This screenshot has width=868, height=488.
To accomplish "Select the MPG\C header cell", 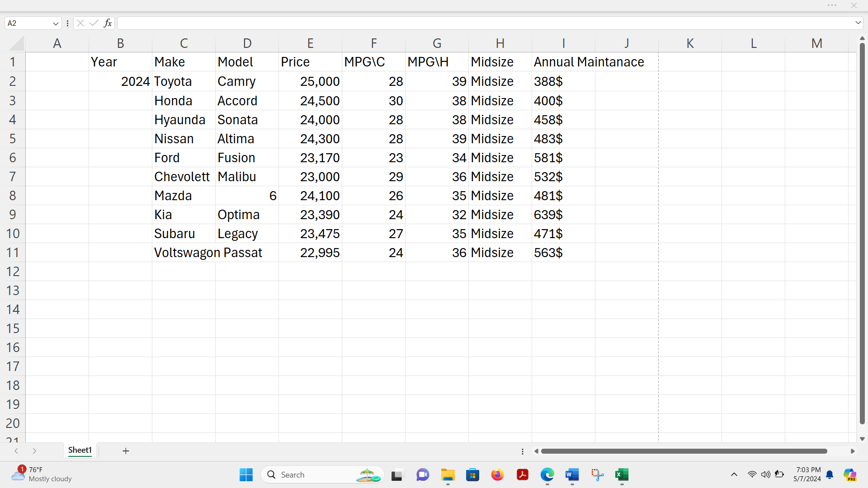I will 373,62.
